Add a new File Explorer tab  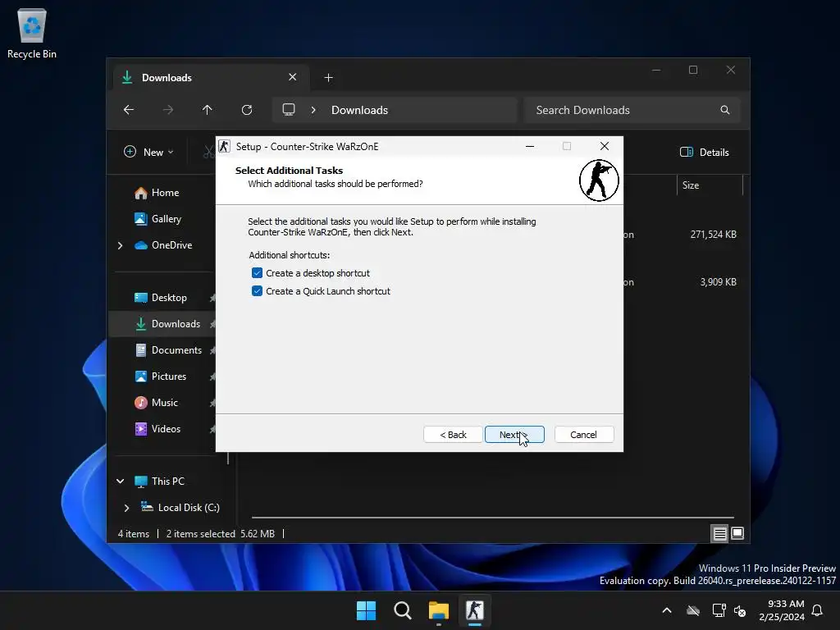tap(328, 78)
